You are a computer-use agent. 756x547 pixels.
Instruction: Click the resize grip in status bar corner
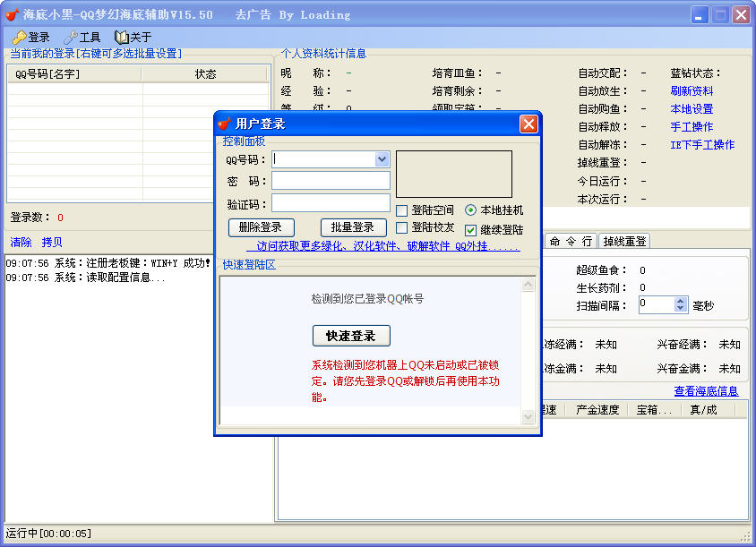pos(746,535)
